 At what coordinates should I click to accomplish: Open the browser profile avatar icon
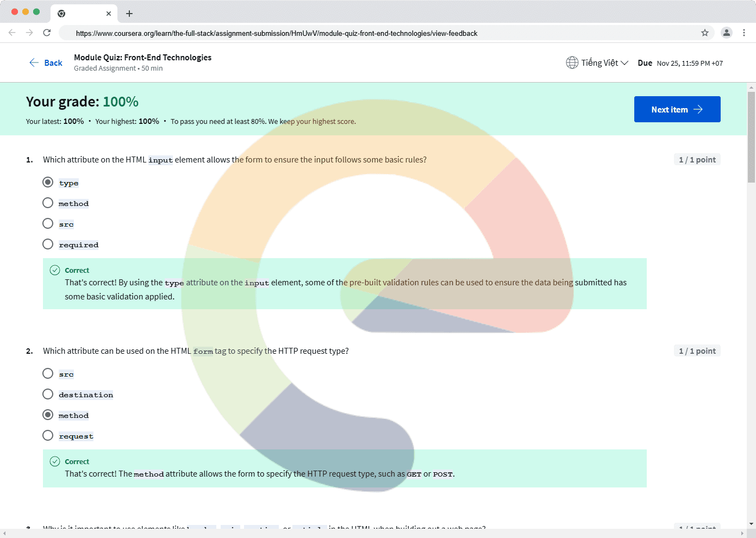click(726, 33)
